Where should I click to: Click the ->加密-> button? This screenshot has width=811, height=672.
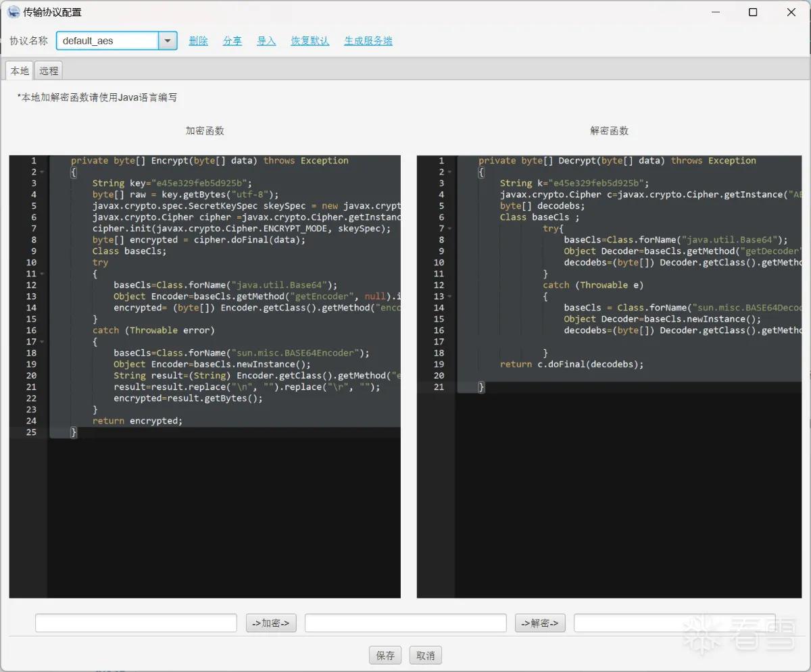pos(271,623)
